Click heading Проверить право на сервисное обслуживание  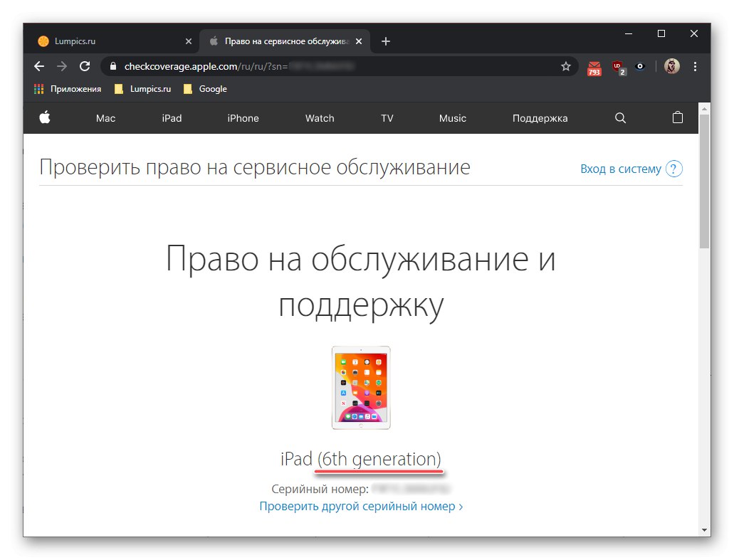pyautogui.click(x=255, y=167)
